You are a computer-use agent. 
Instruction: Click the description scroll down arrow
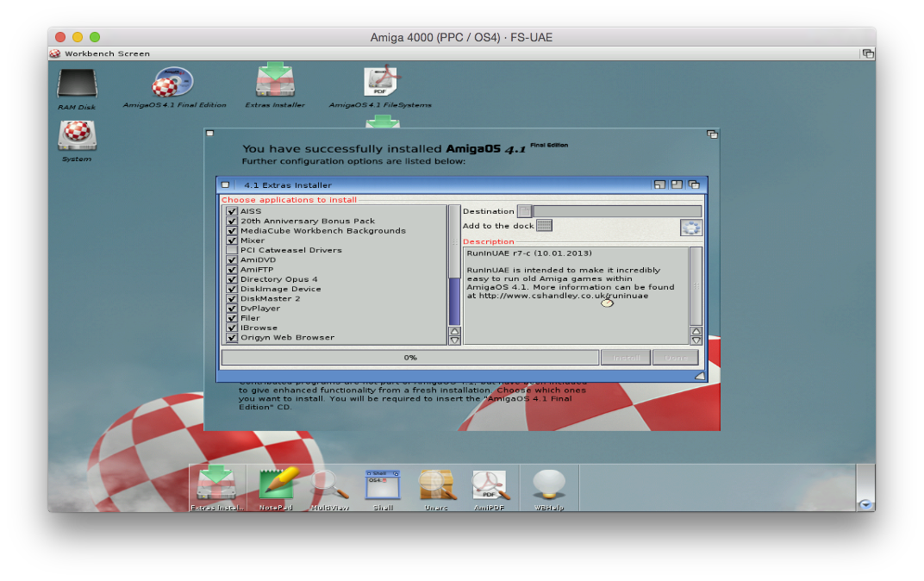tap(696, 340)
